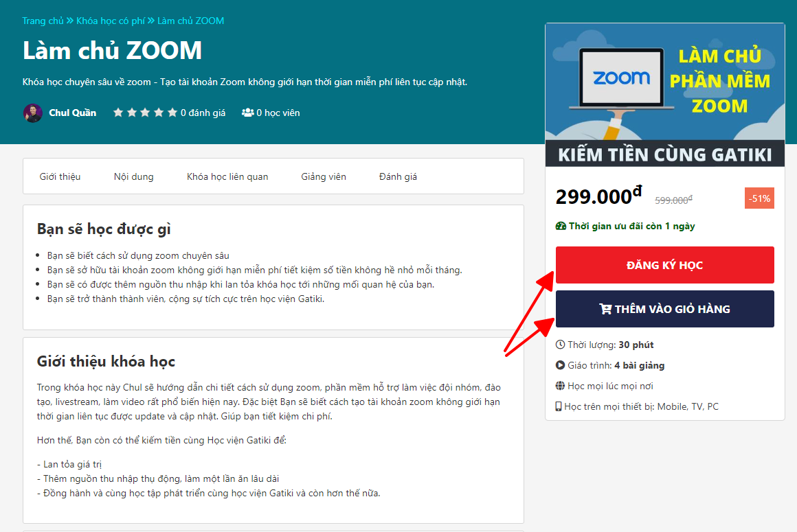Click the students group icon beside 0 học viên

coord(247,113)
